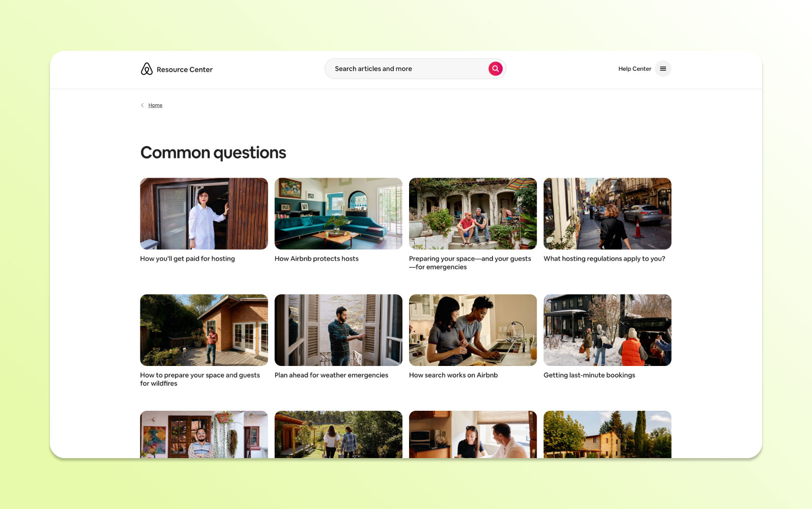Go to the Home breadcrumb link
This screenshot has width=812, height=509.
tap(155, 105)
